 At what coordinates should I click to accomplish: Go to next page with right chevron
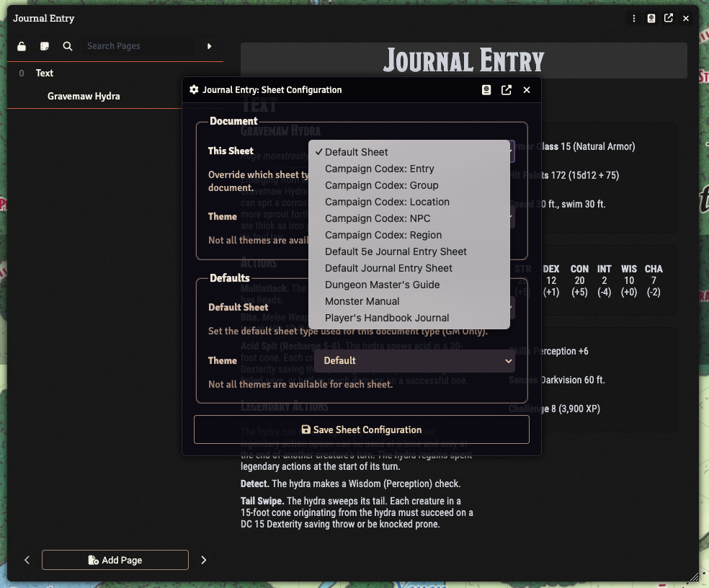pyautogui.click(x=203, y=560)
